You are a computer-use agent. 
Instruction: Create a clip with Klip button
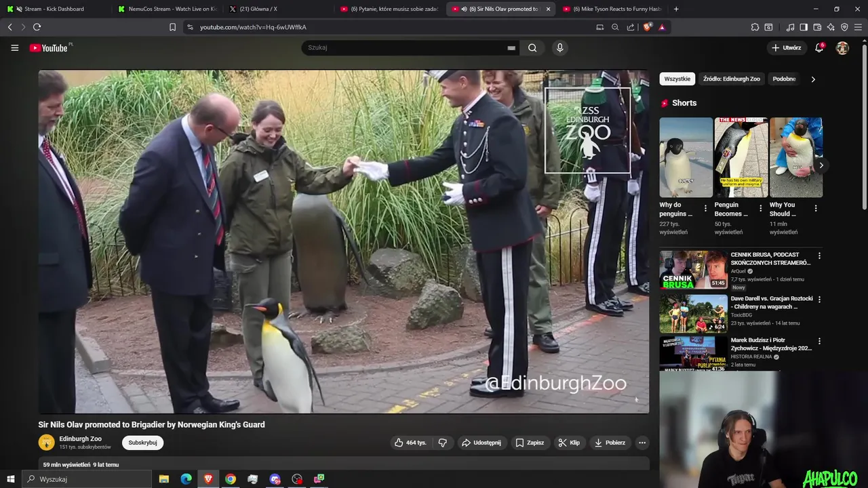click(x=569, y=443)
